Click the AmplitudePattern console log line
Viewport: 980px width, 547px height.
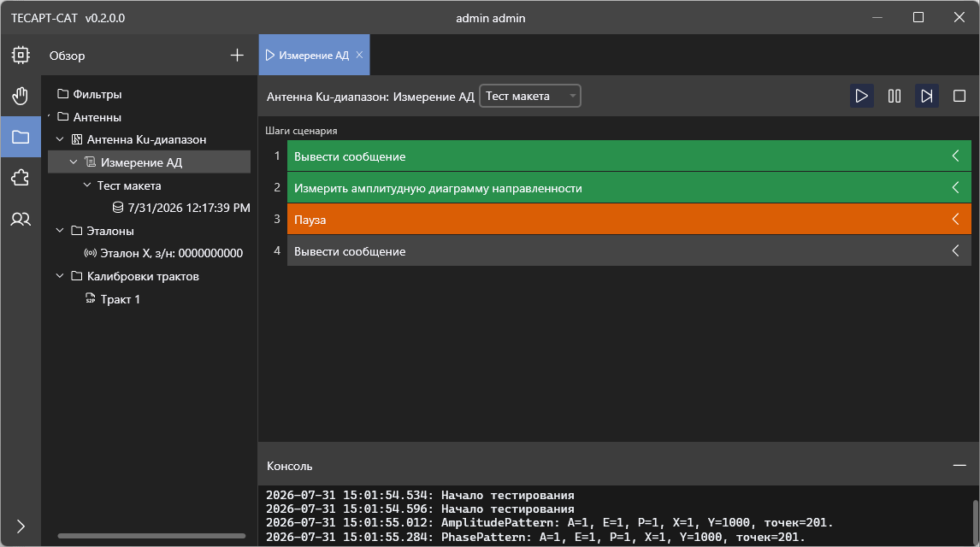click(550, 523)
